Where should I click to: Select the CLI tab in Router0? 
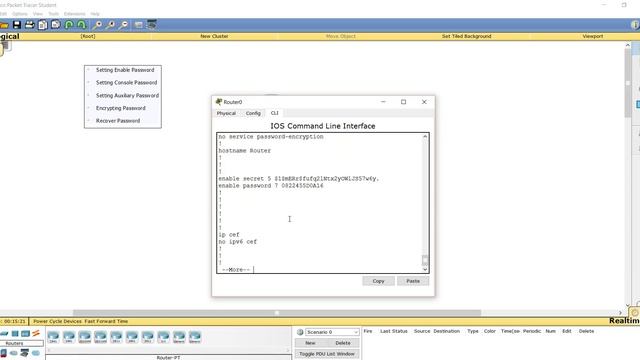[275, 113]
